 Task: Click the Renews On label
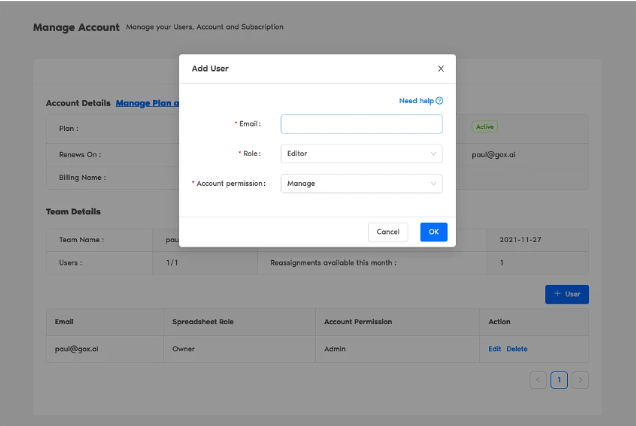point(80,155)
